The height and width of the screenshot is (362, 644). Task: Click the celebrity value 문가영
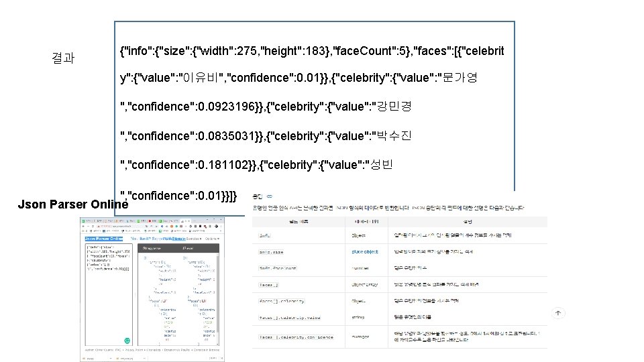coord(460,78)
